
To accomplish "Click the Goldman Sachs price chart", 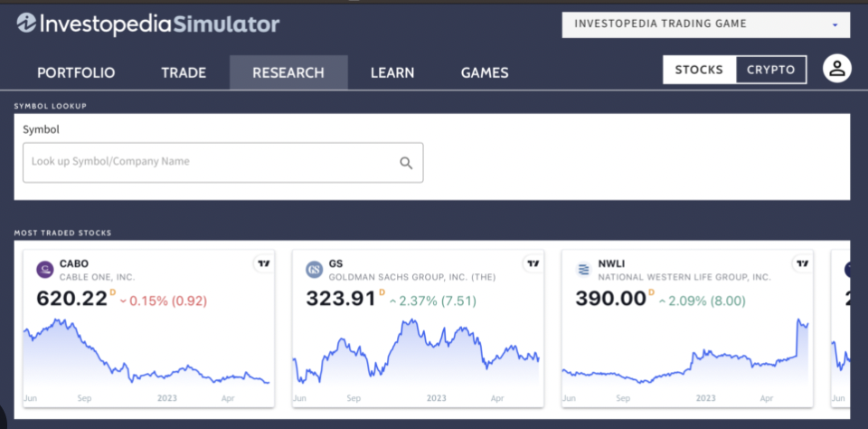I will point(416,352).
